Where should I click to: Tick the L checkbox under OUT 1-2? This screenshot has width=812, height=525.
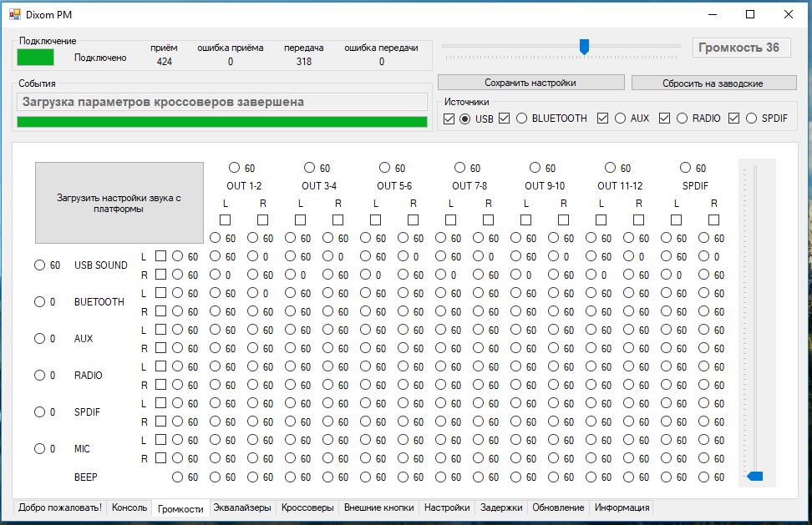[x=225, y=220]
